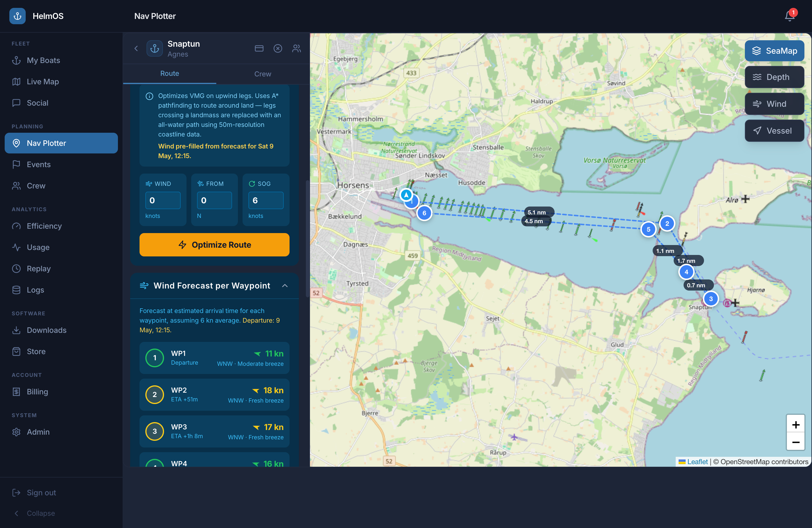Click waypoint 5 marker on map

tap(648, 230)
